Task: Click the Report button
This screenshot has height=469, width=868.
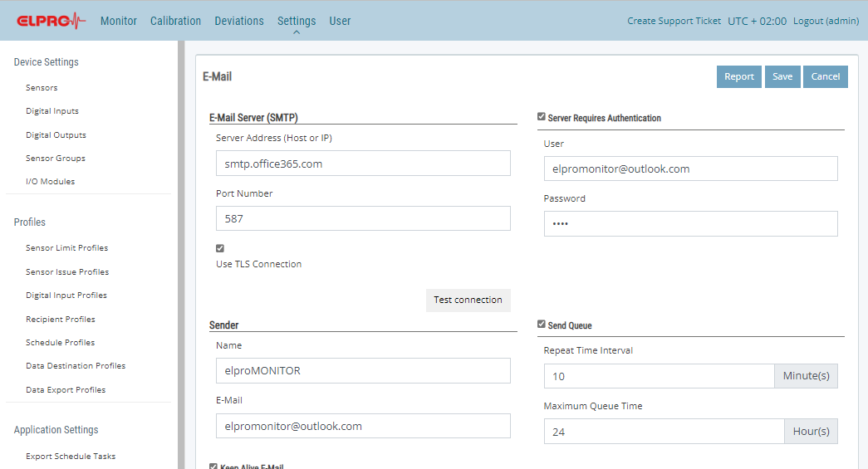Action: pos(738,76)
